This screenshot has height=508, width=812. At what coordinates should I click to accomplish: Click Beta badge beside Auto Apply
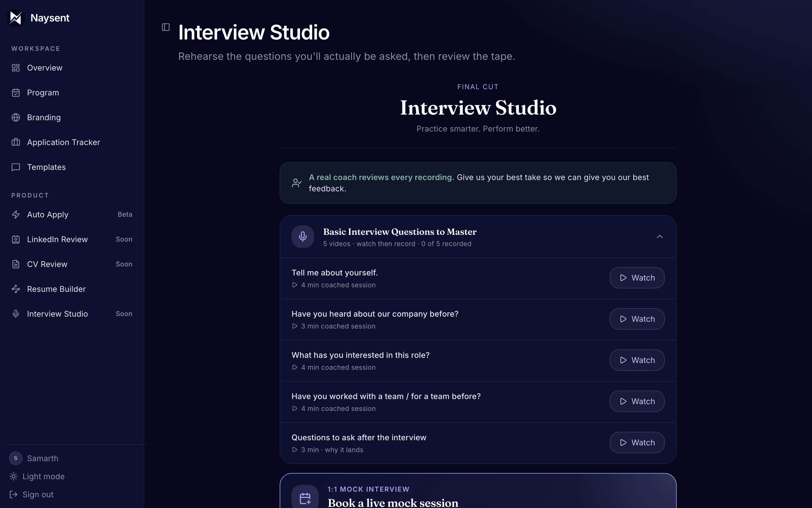[125, 215]
